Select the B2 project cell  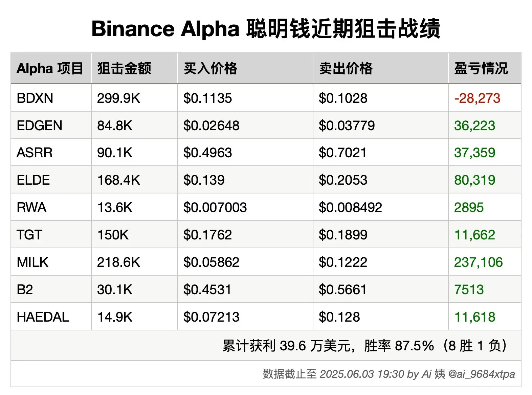(x=25, y=290)
